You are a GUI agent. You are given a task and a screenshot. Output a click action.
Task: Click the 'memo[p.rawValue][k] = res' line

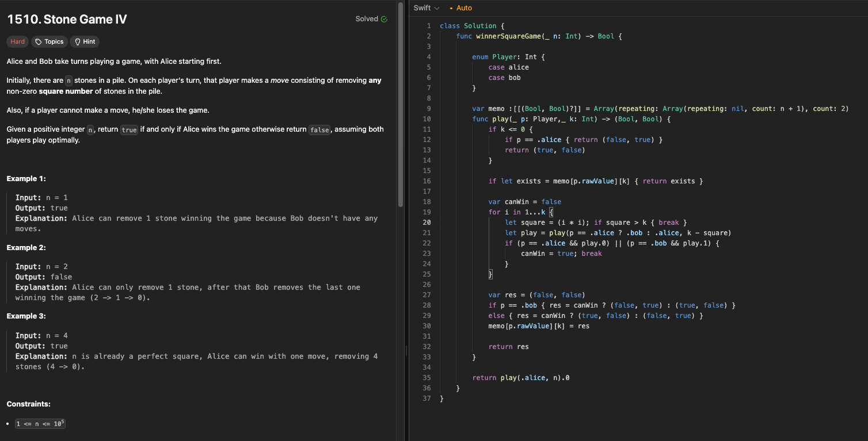pyautogui.click(x=539, y=326)
